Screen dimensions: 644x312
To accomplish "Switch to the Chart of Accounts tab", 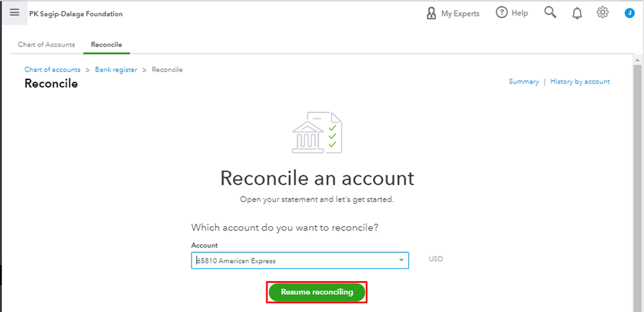I will pos(46,44).
